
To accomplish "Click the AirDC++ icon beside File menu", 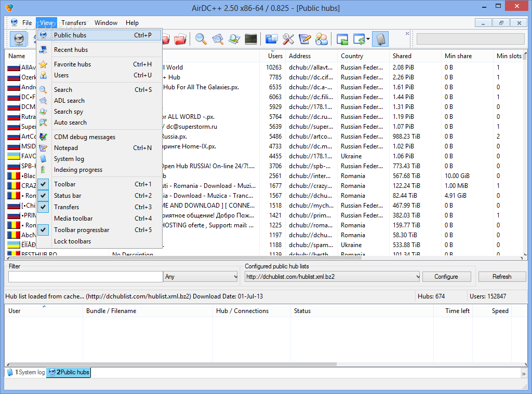I will coord(14,23).
